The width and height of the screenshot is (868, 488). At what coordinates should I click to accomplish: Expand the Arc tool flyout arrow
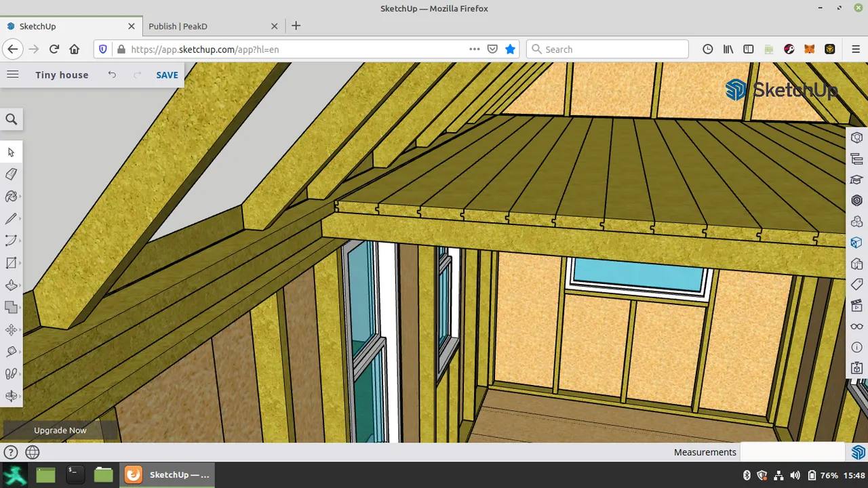coord(20,241)
